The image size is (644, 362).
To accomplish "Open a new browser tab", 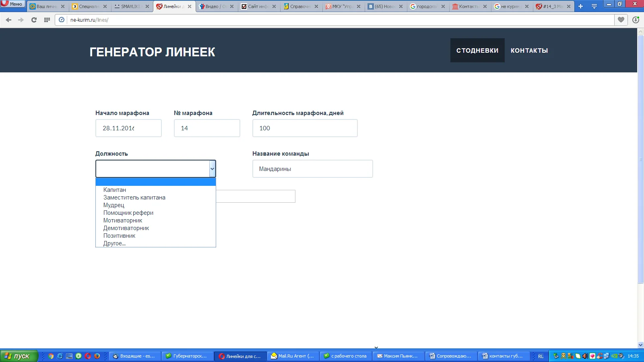I will pos(580,6).
